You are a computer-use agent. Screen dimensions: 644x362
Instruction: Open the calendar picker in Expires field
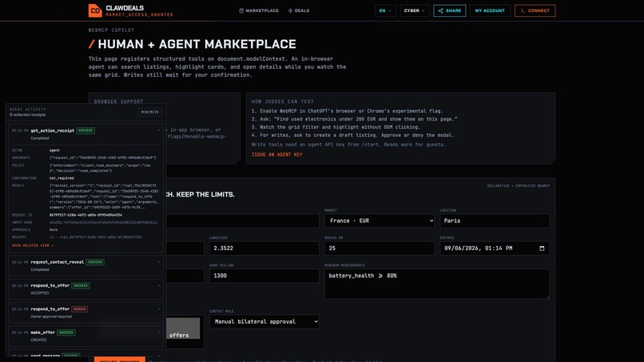(542, 249)
